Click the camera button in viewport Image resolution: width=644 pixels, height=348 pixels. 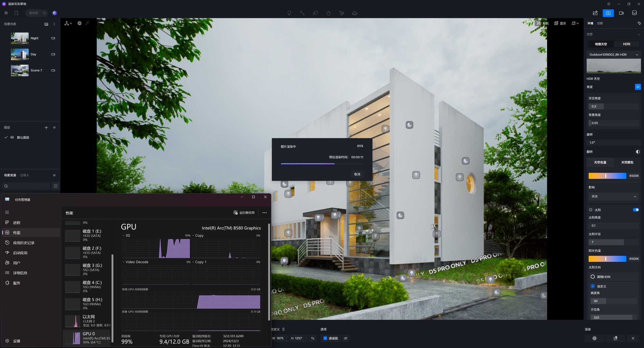(x=542, y=23)
